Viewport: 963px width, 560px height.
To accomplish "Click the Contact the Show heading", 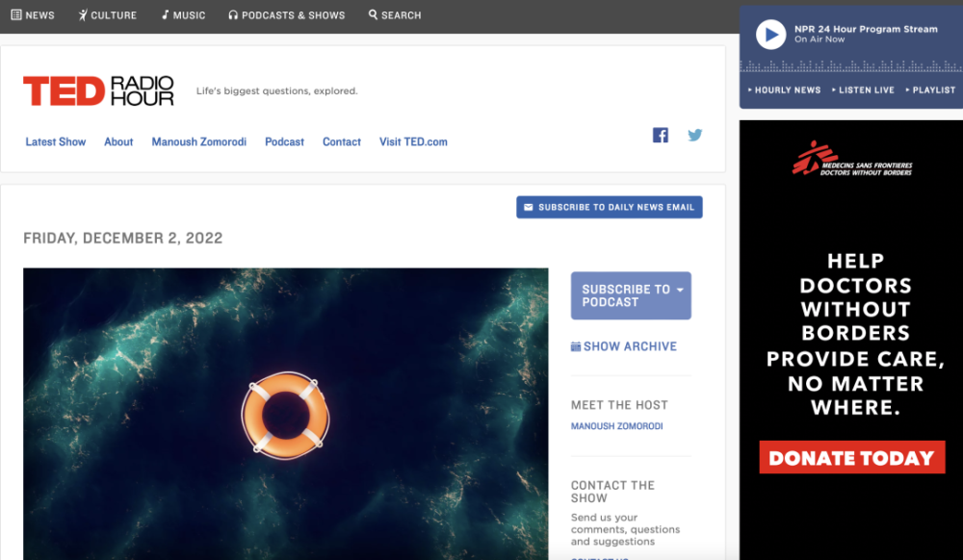I will [612, 492].
